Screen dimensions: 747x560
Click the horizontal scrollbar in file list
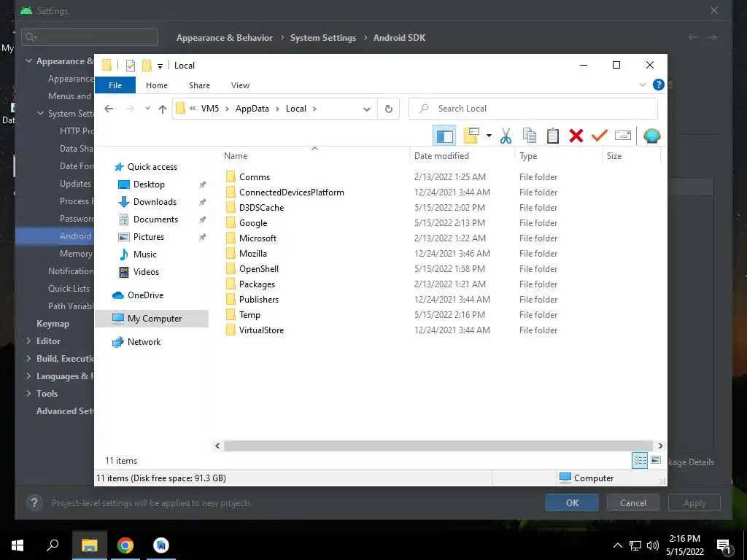[x=438, y=446]
